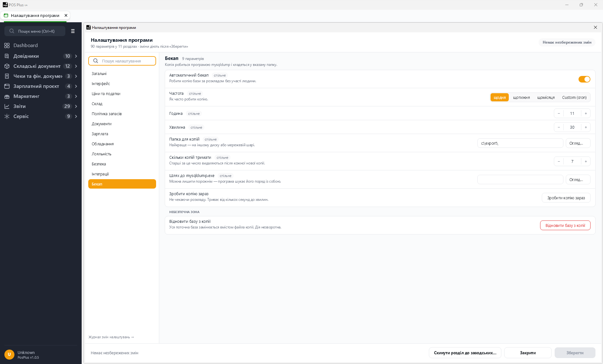Click Огляд button for mysqldump.exe path
This screenshot has height=364, width=603.
coord(578,180)
